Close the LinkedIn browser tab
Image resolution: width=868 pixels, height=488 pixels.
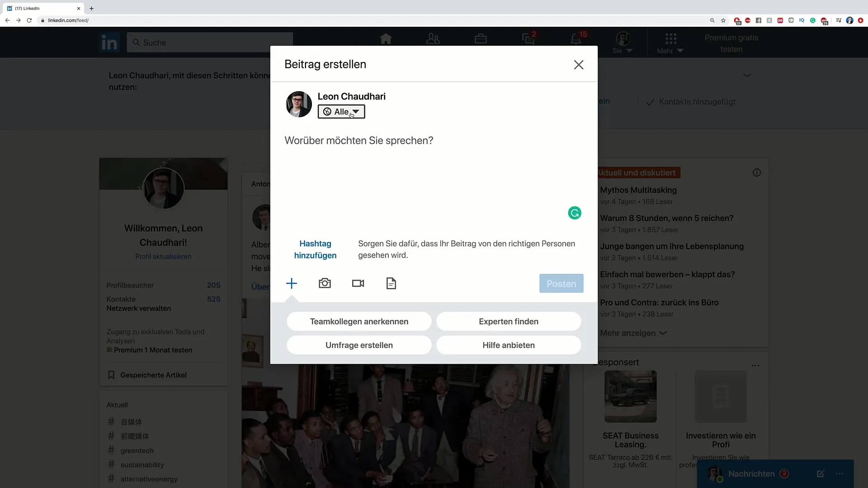click(x=79, y=8)
